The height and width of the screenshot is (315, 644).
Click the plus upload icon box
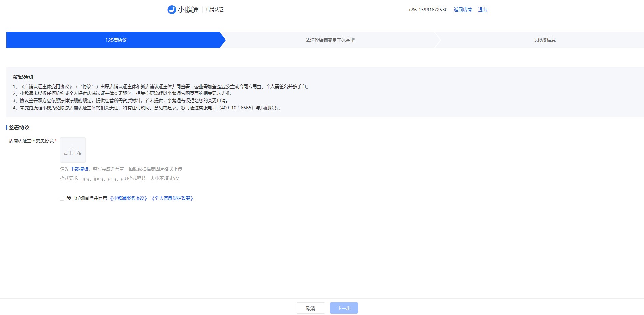(x=73, y=150)
